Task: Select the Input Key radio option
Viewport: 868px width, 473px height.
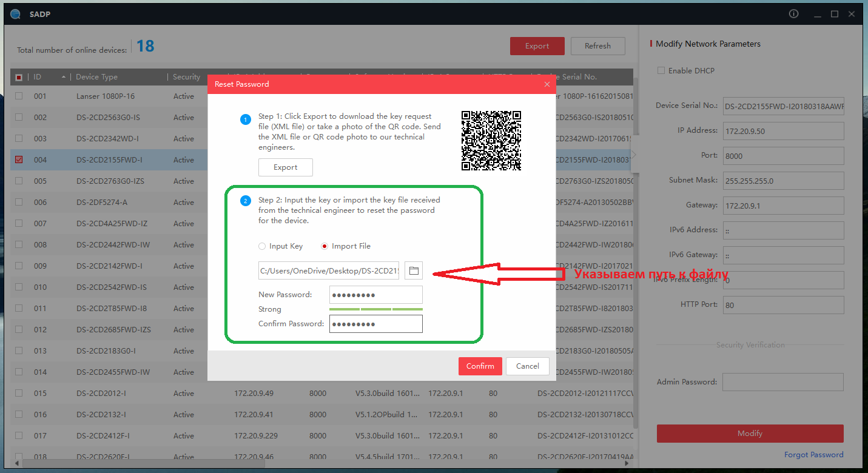Action: (262, 246)
